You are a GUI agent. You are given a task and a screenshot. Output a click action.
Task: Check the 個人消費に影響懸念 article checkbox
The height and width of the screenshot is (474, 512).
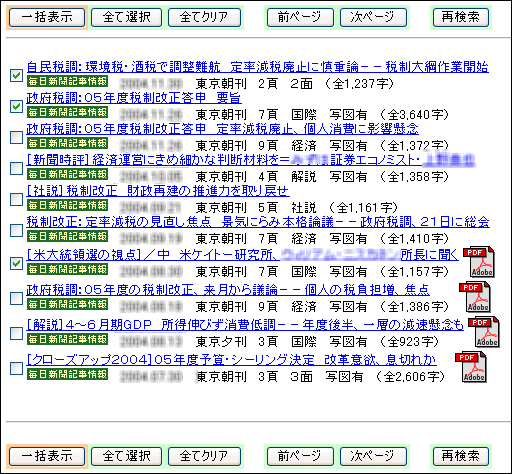(16, 137)
